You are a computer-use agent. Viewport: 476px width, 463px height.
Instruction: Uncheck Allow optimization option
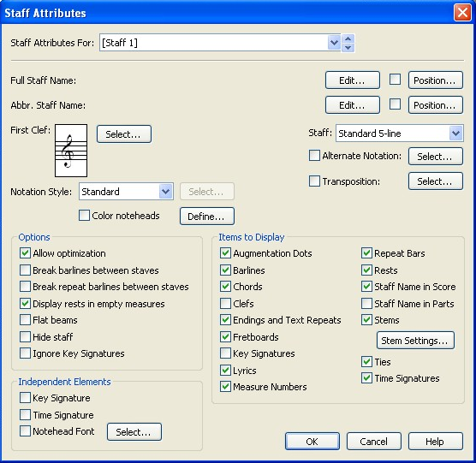25,253
